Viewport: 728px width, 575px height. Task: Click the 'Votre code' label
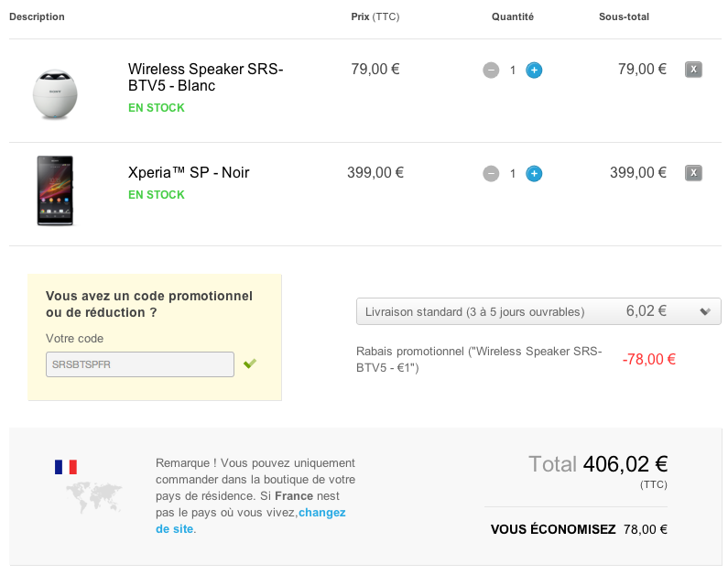(74, 339)
